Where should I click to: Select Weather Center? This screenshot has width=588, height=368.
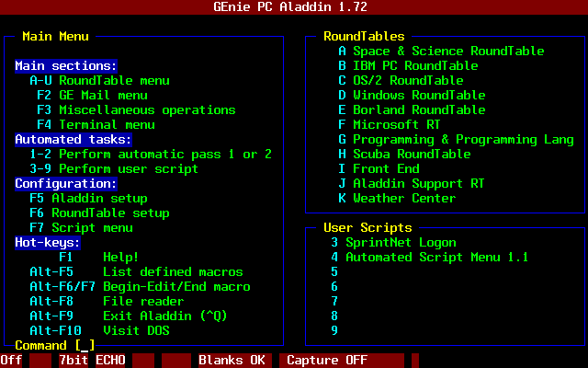pyautogui.click(x=397, y=199)
